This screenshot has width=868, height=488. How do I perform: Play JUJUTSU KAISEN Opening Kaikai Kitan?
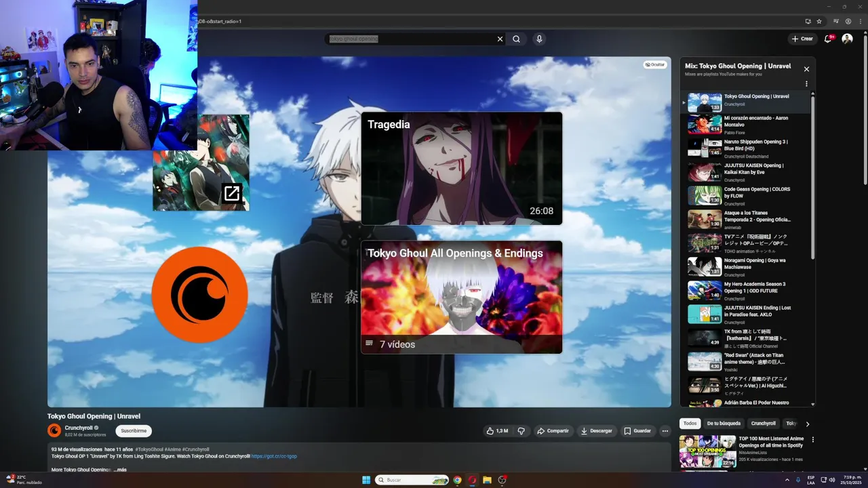[746, 172]
